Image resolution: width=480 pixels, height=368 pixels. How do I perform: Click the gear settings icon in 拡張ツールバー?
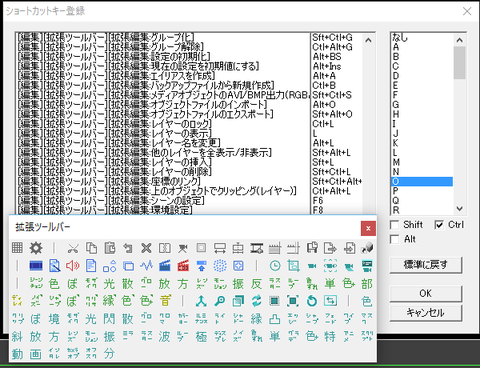click(x=36, y=248)
